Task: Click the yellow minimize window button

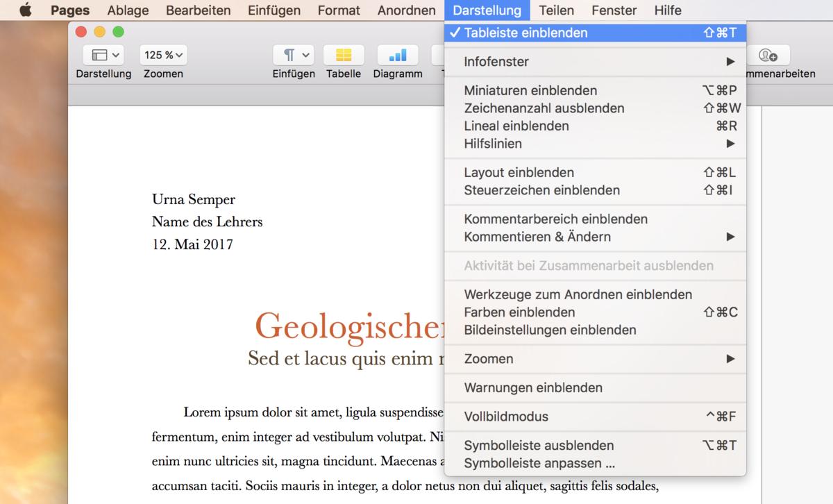Action: coord(99,31)
